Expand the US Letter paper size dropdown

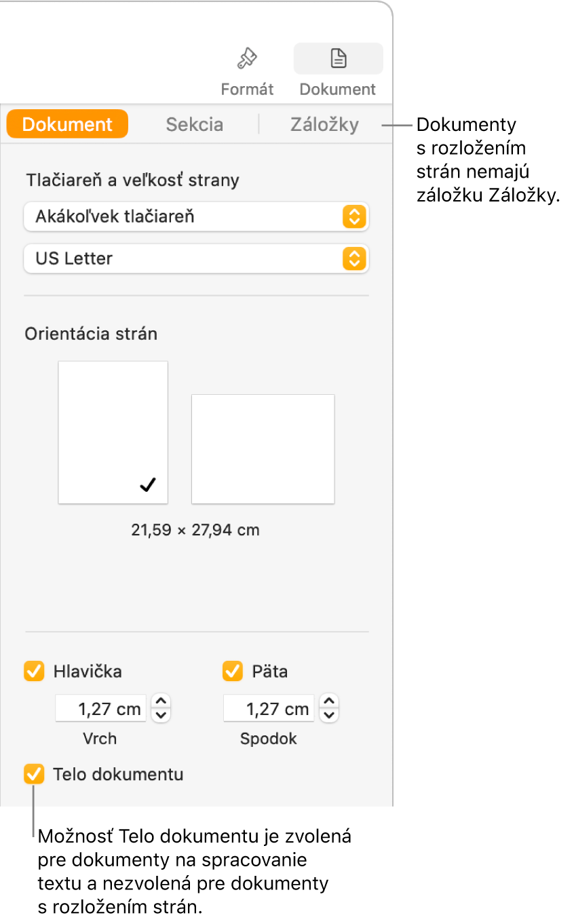coord(196,258)
